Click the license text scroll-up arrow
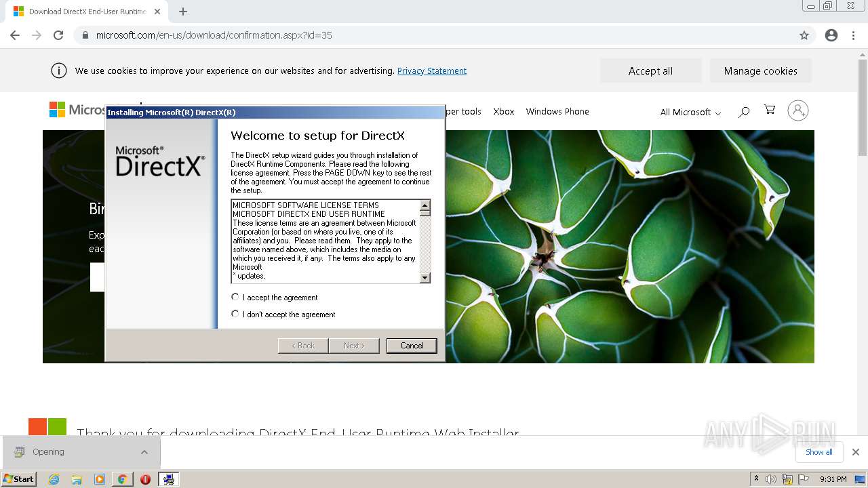This screenshot has height=488, width=868. coord(425,205)
